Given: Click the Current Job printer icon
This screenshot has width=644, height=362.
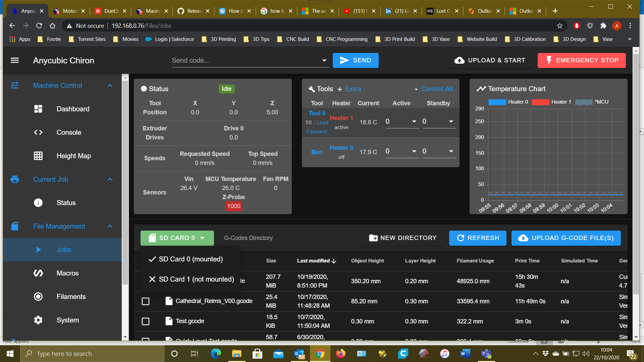Looking at the screenshot, I should [15, 179].
